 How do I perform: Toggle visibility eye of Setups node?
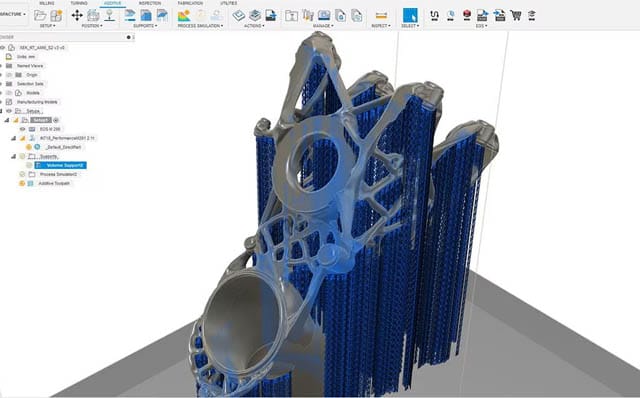click(x=9, y=111)
